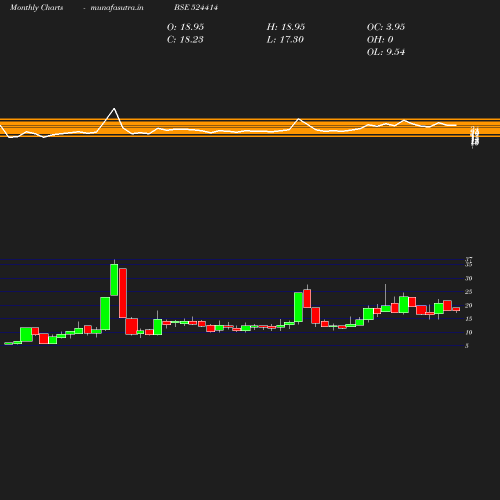Click the tallest green candlestick near 35

point(114,280)
